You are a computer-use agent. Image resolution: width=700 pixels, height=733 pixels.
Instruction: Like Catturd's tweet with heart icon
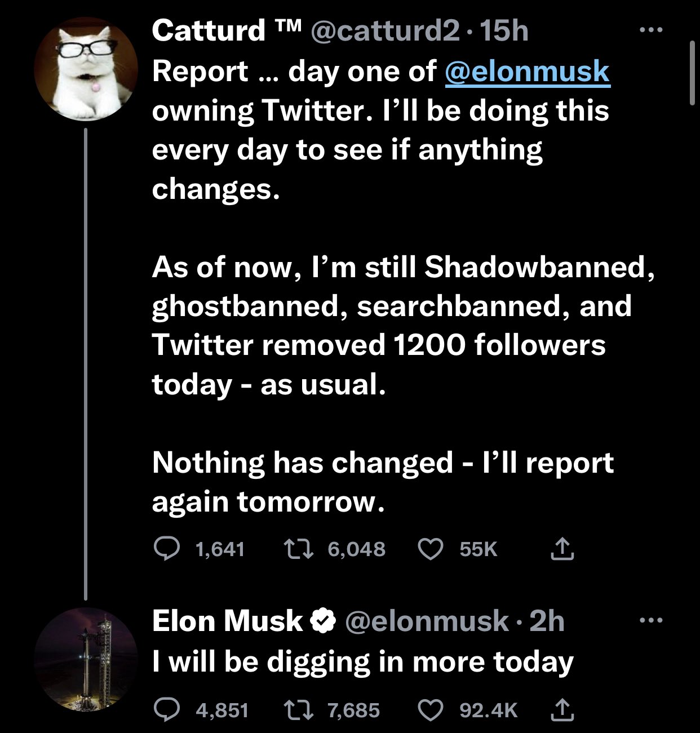coord(431,548)
